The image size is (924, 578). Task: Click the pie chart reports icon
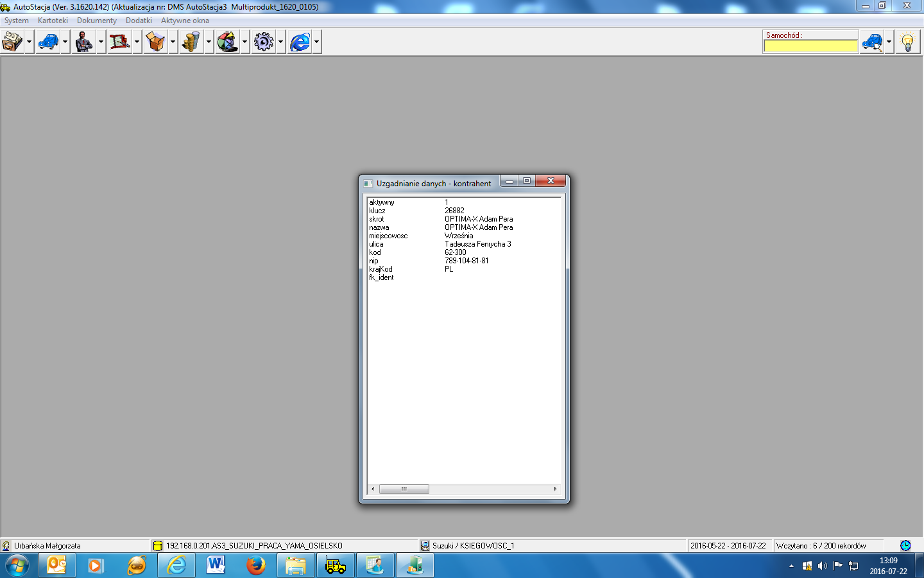(x=228, y=42)
